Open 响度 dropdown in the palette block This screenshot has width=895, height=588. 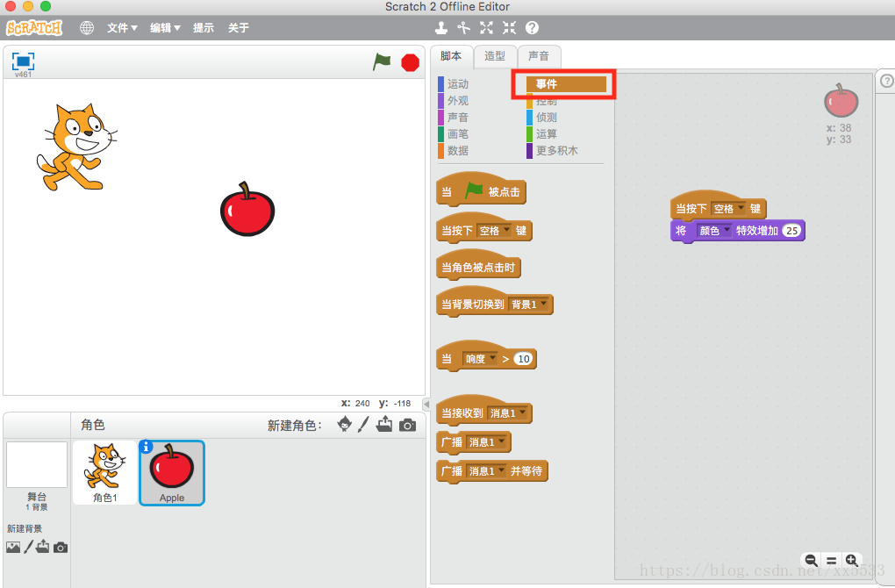[x=480, y=359]
